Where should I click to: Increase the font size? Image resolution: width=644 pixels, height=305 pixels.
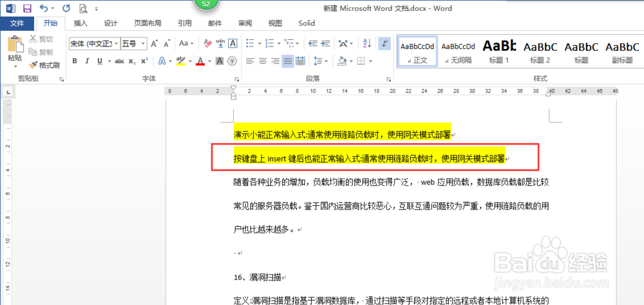(x=154, y=43)
